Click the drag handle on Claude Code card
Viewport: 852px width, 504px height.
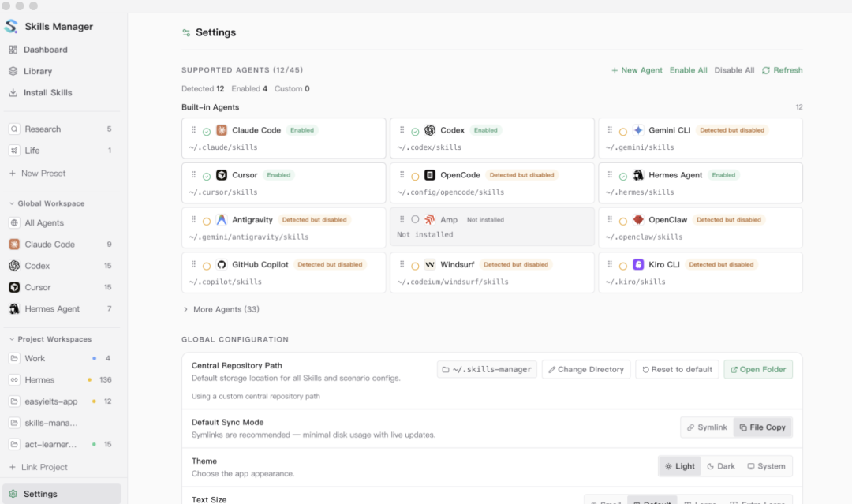[193, 130]
